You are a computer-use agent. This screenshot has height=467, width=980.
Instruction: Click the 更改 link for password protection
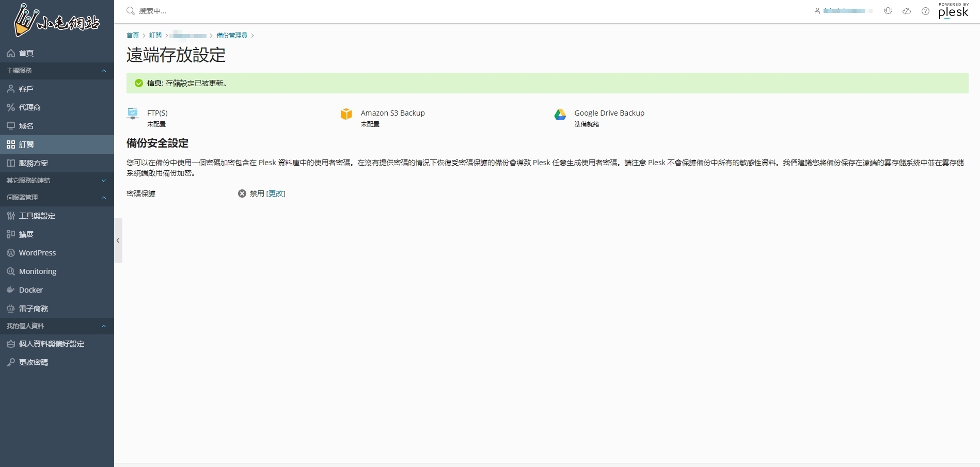point(276,194)
